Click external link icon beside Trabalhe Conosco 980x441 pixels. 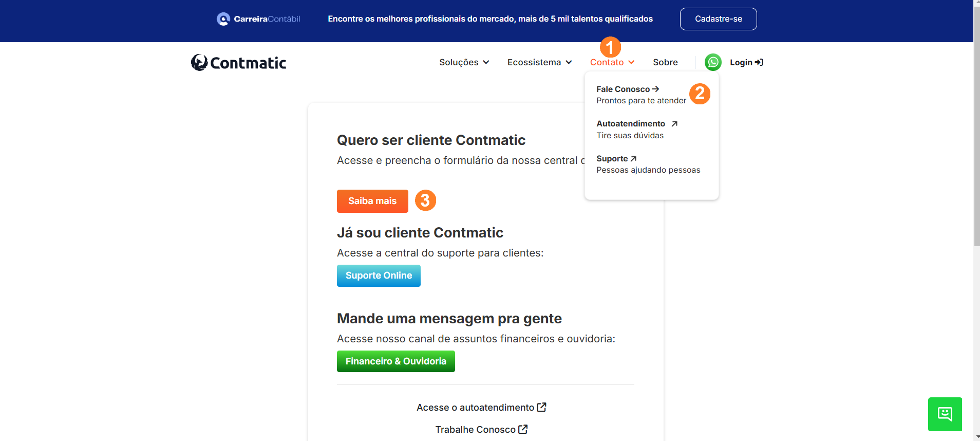(x=523, y=429)
